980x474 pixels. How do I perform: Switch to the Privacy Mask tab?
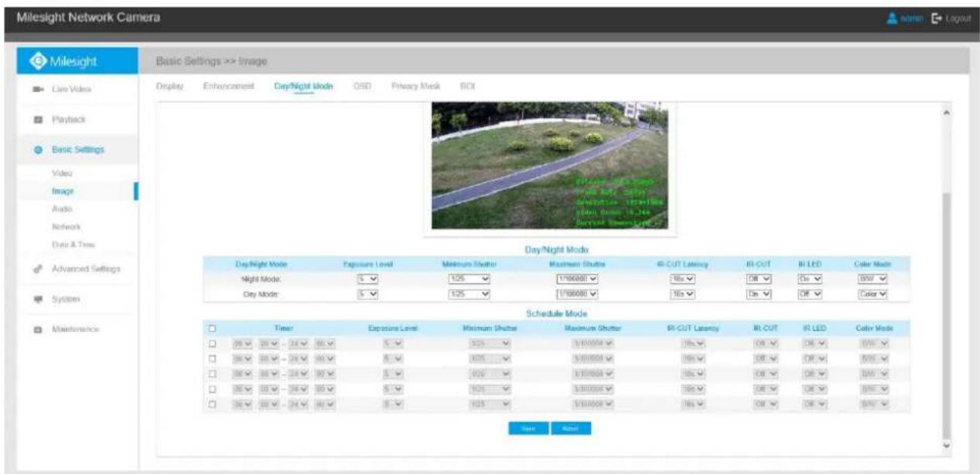pyautogui.click(x=416, y=85)
